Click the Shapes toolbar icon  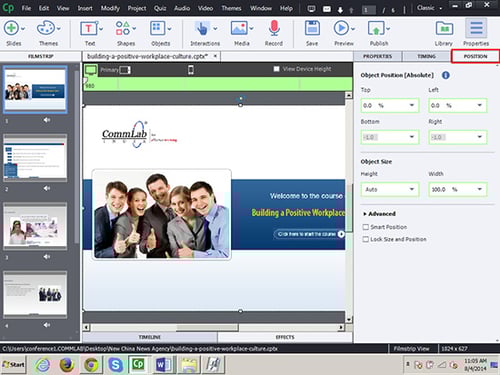click(x=123, y=28)
